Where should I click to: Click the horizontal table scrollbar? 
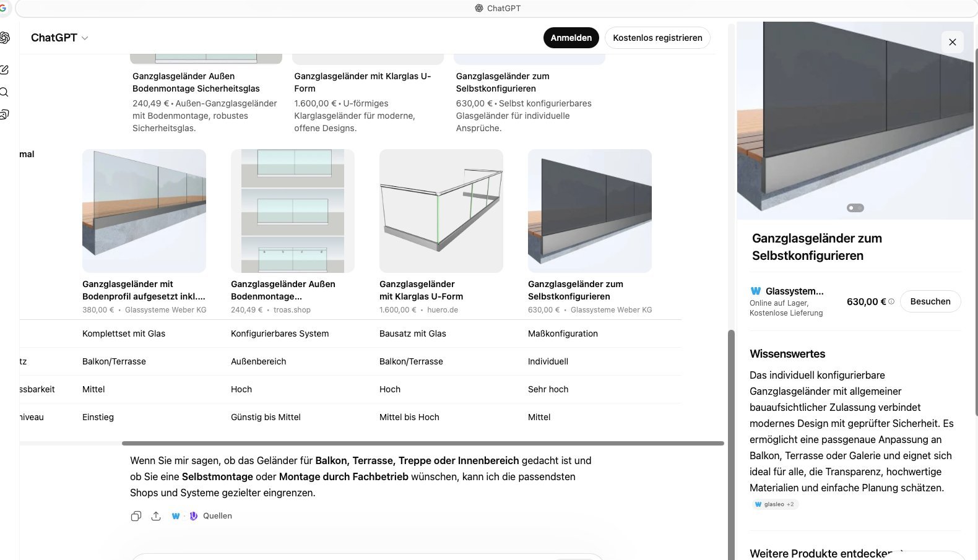423,443
